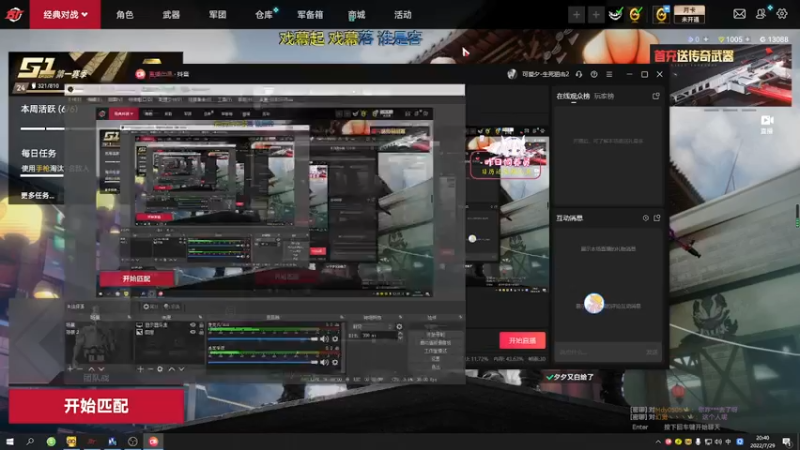Screen dimensions: 800x450
Task: Adjust first mixer channel volume slider
Action: pos(263,339)
